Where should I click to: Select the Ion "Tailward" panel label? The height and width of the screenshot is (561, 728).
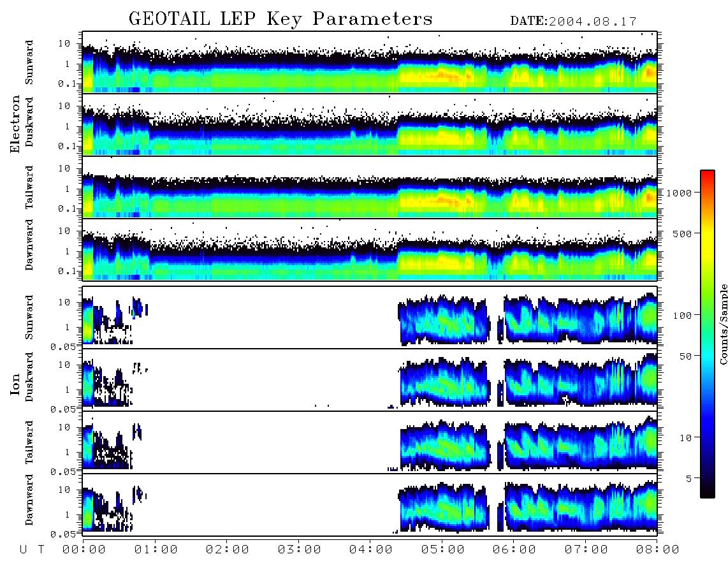(29, 442)
